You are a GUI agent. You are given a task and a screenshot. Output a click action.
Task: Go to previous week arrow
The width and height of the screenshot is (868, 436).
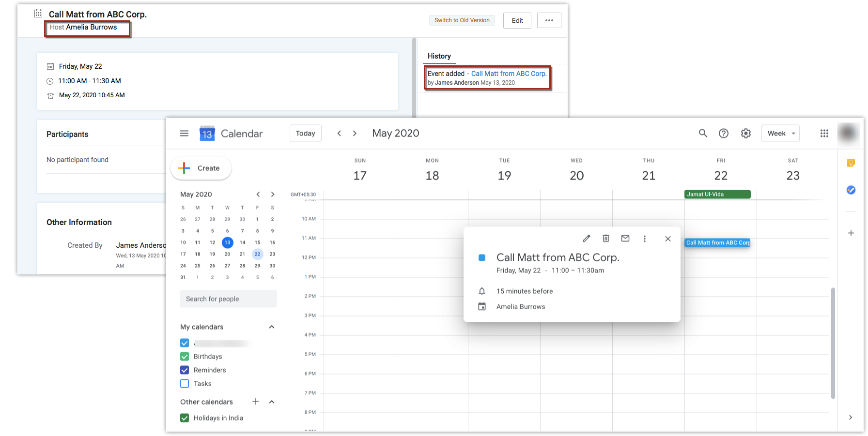click(339, 134)
